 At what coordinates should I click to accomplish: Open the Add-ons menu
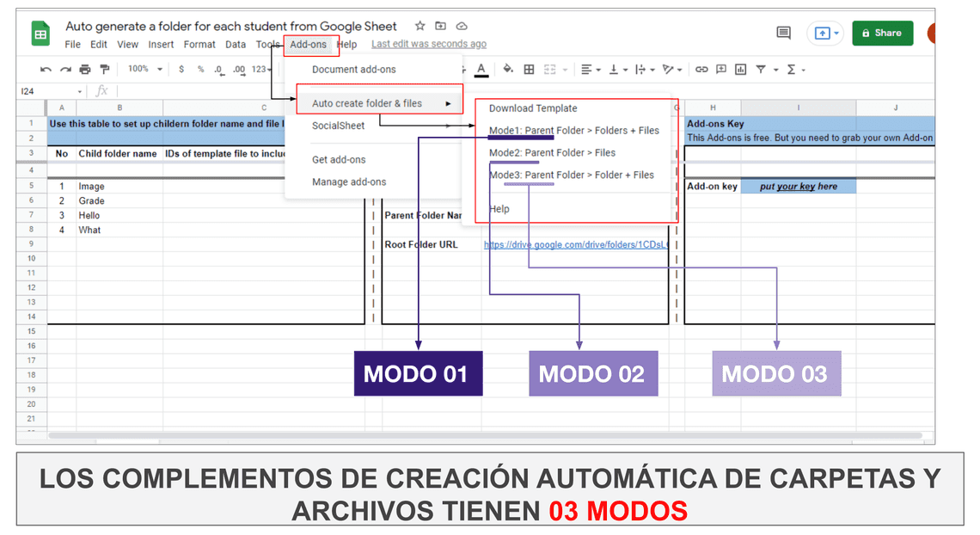coord(308,45)
